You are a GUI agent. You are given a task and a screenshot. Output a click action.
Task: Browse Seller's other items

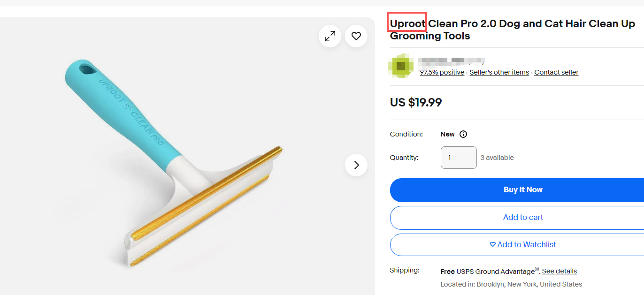pos(499,72)
